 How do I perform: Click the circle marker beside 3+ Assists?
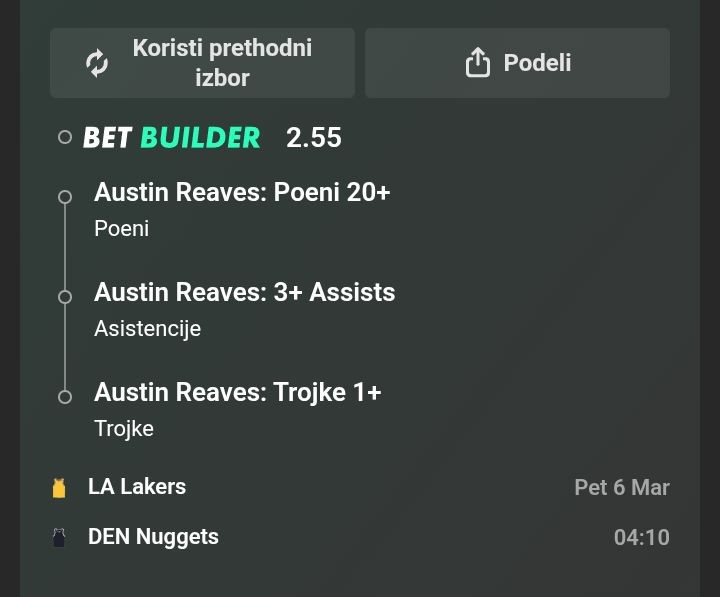[x=65, y=297]
